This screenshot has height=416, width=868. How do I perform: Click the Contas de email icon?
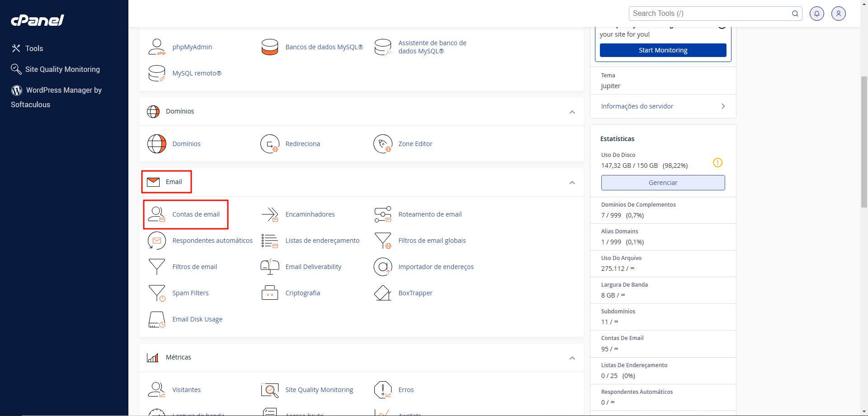point(157,214)
